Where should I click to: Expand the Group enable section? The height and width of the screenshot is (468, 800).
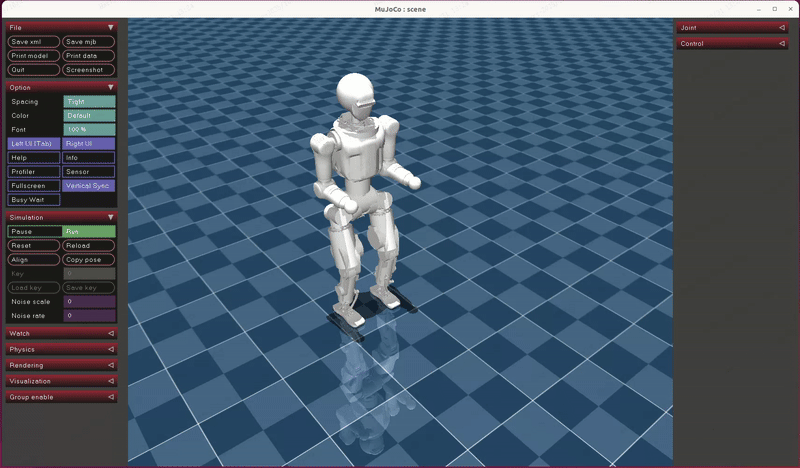pos(60,397)
